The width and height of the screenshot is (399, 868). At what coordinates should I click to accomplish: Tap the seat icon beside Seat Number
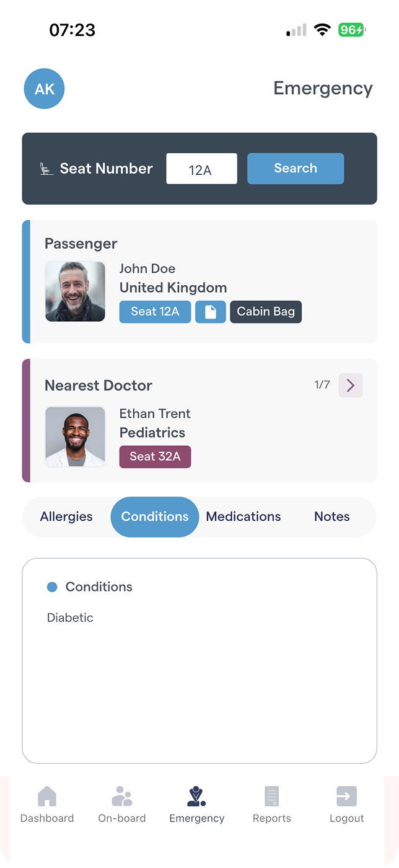(x=46, y=169)
